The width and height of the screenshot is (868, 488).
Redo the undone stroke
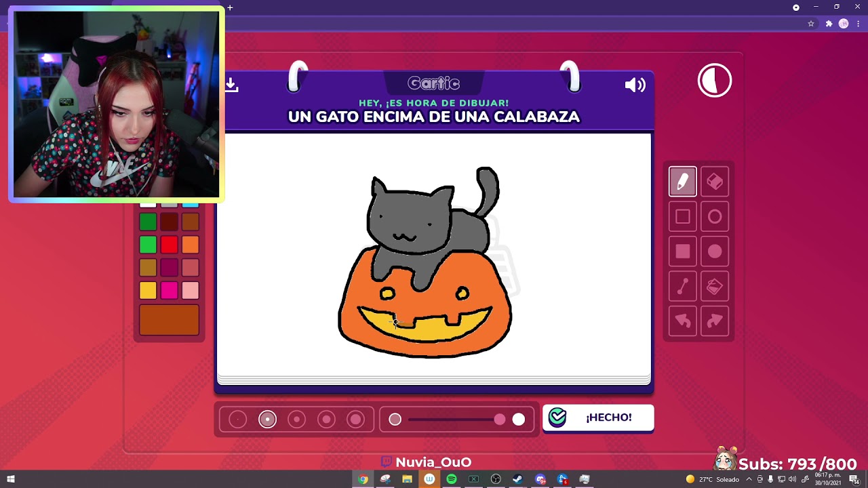pyautogui.click(x=715, y=321)
